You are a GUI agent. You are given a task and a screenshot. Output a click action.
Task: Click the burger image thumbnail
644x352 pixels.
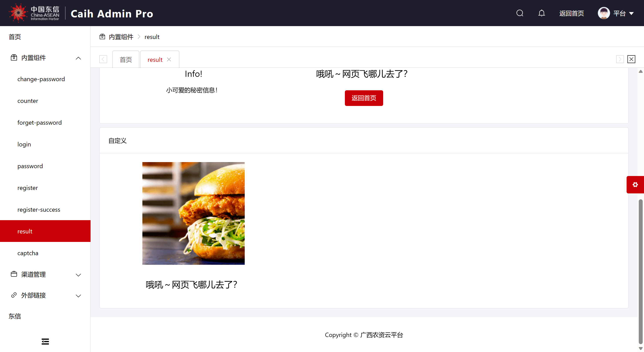pos(193,213)
